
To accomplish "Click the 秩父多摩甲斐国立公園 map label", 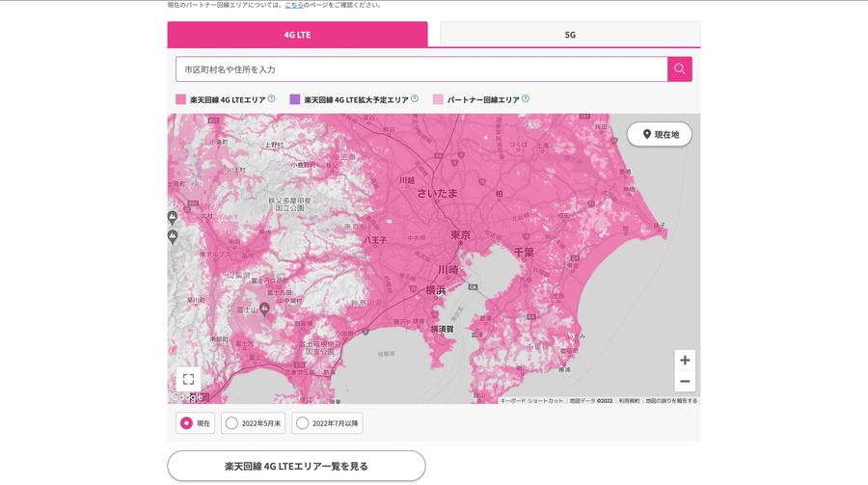I will coord(289,204).
